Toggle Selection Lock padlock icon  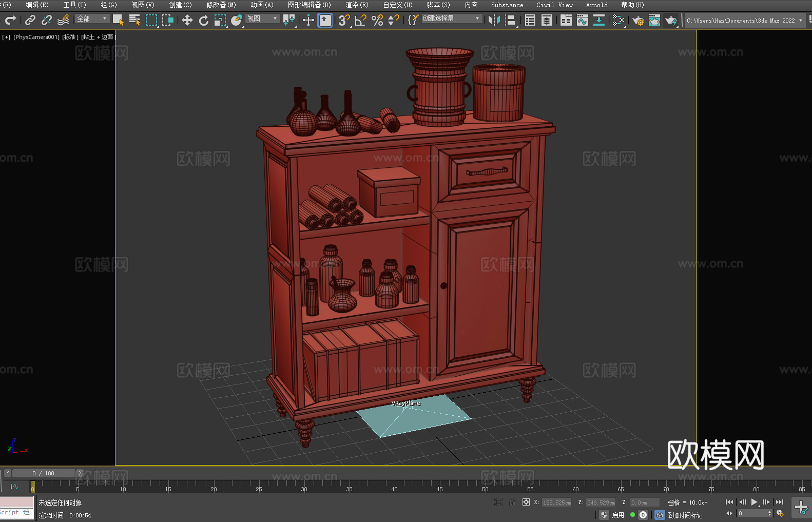click(x=512, y=502)
